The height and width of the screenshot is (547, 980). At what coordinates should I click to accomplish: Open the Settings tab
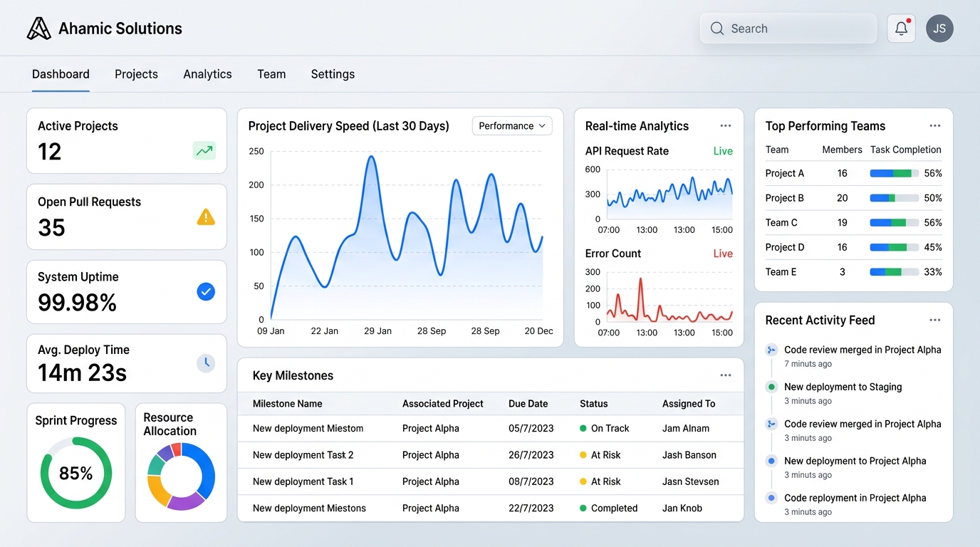click(333, 74)
